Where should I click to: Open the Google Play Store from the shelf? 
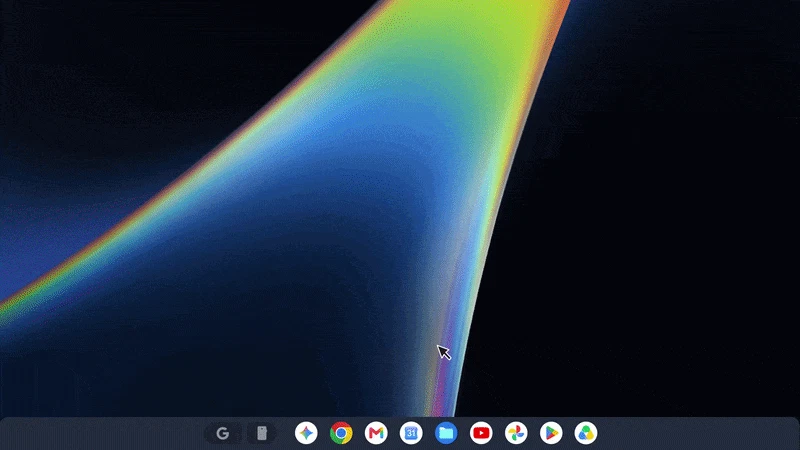[x=551, y=433]
